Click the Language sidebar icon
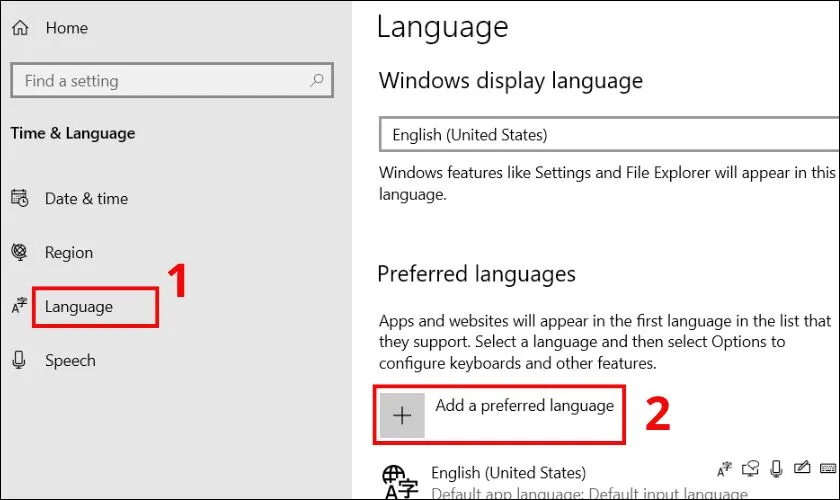The image size is (840, 500). pyautogui.click(x=20, y=307)
